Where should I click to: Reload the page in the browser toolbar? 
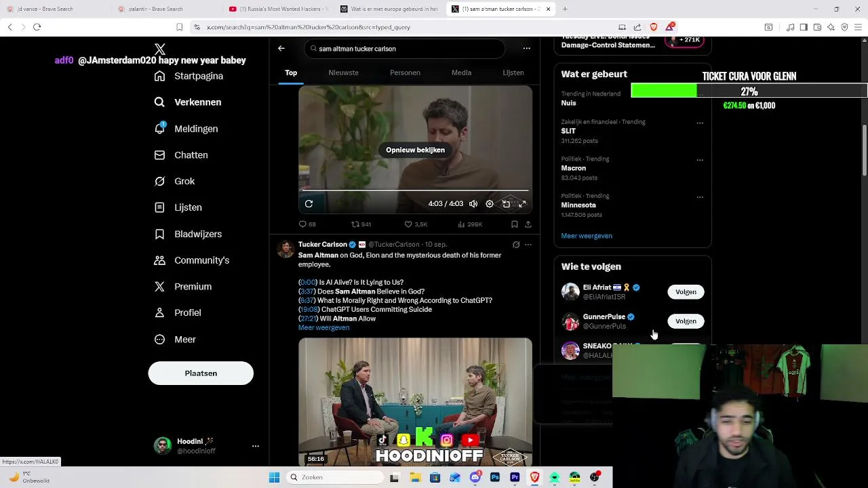[37, 27]
